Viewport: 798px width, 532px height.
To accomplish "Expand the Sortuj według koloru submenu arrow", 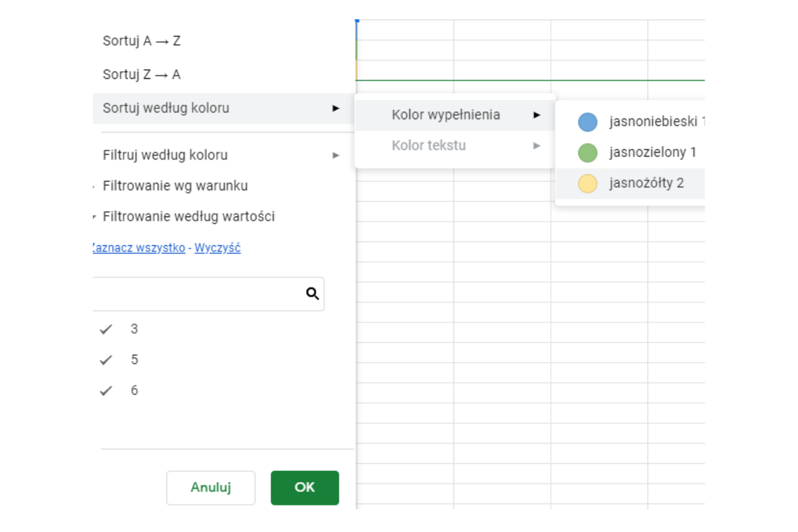I will tap(336, 108).
